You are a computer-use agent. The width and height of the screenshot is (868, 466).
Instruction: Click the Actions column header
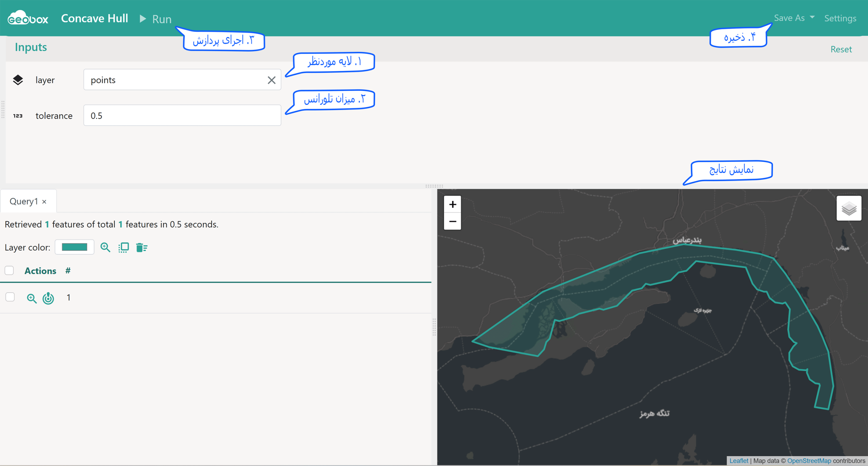(x=40, y=271)
